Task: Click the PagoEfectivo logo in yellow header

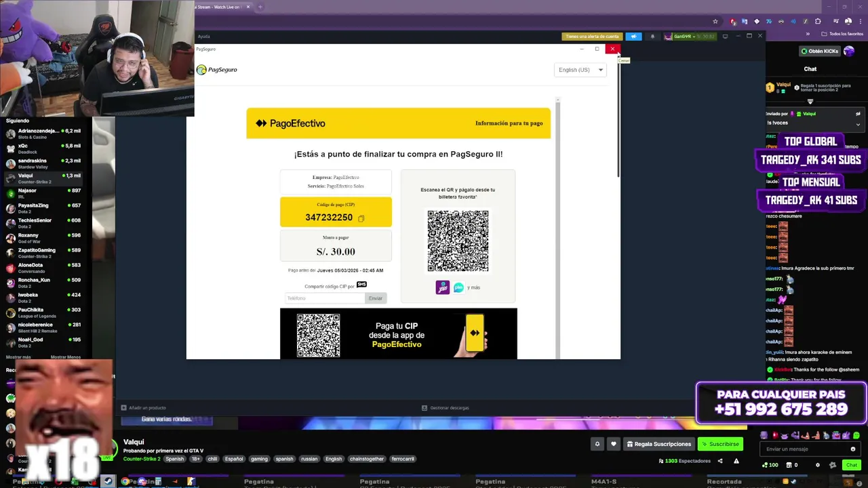Action: tap(290, 123)
